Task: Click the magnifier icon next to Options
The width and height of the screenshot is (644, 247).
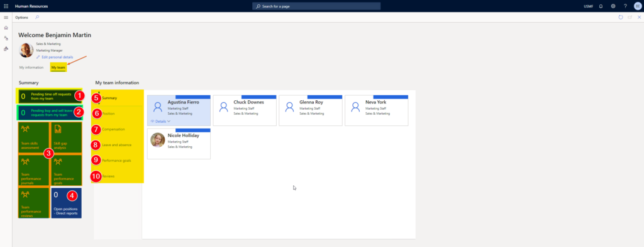Action: coord(37,17)
